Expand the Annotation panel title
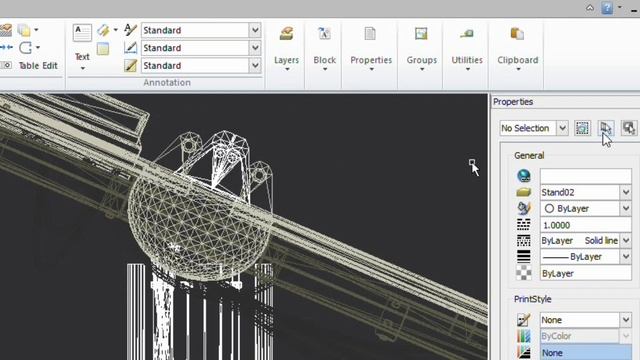The image size is (640, 360). (167, 82)
